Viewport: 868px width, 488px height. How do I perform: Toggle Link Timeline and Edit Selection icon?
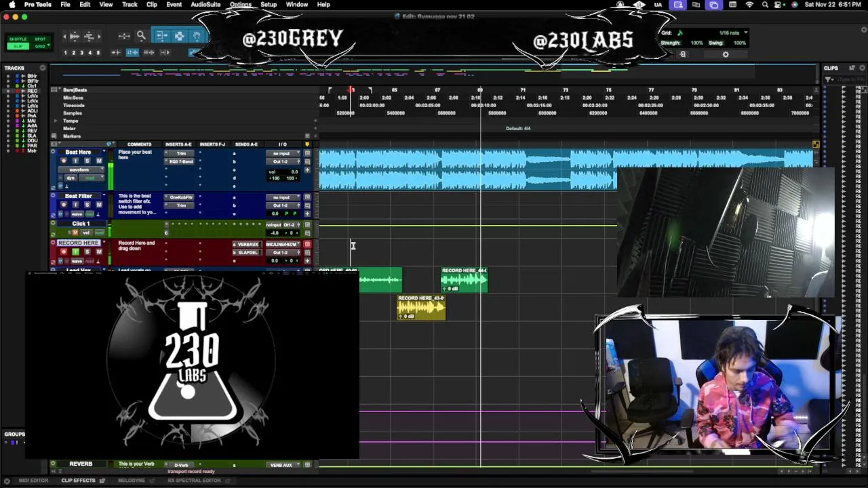point(132,52)
